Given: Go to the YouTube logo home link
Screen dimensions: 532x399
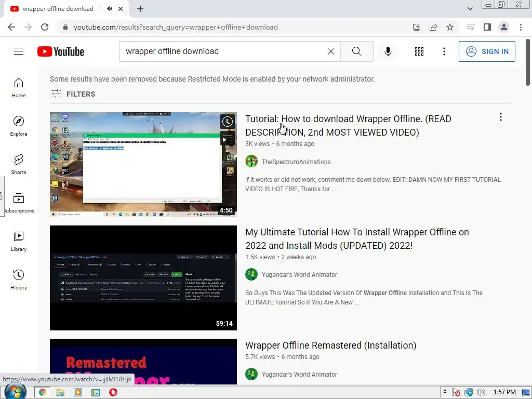Looking at the screenshot, I should [x=61, y=51].
